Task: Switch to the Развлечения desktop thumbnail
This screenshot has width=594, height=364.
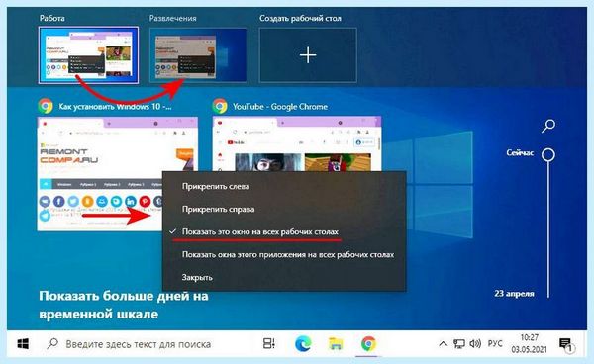Action: (198, 55)
